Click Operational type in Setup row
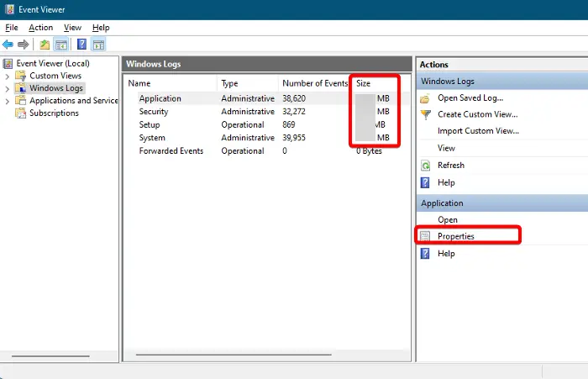This screenshot has width=588, height=379. [243, 124]
